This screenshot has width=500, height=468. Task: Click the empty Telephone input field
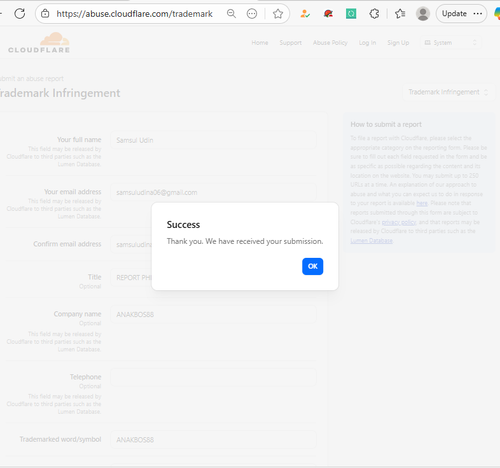pos(213,377)
